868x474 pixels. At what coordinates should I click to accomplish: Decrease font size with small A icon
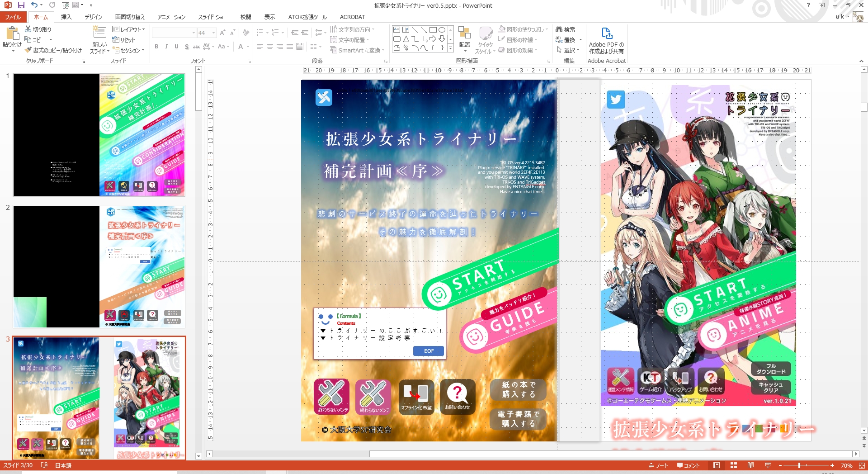232,33
